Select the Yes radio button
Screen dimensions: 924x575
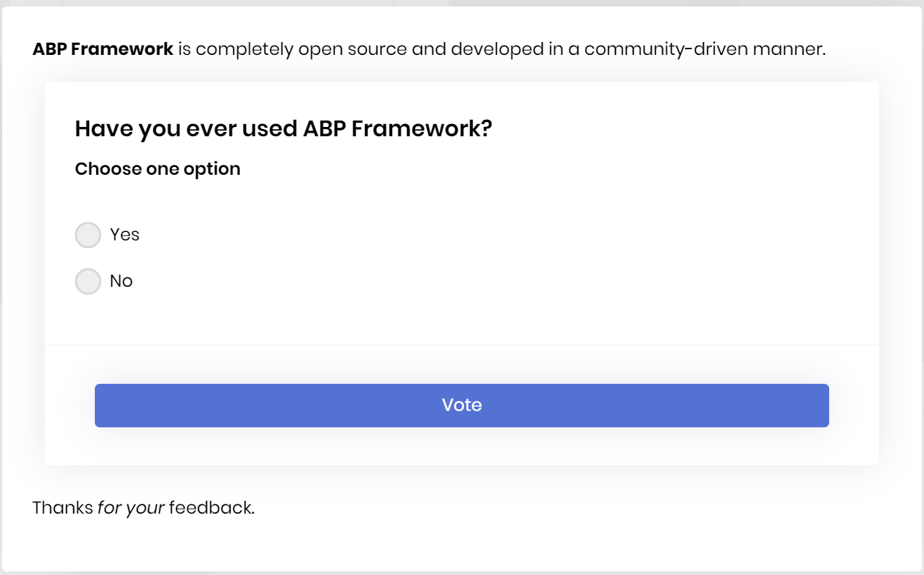coord(88,235)
